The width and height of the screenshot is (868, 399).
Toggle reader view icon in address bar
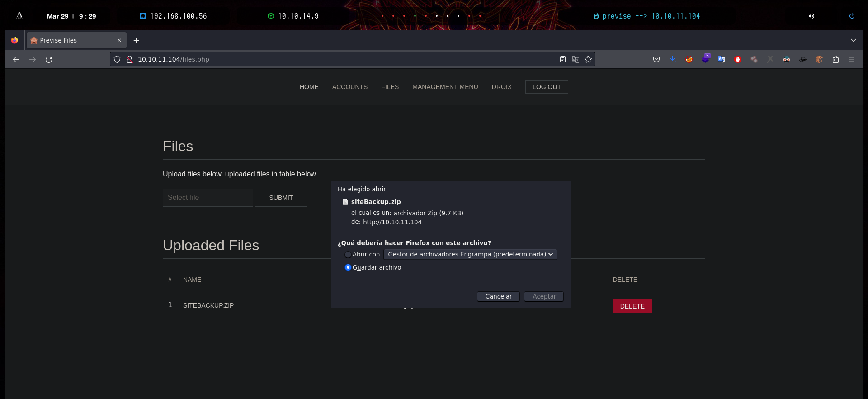click(562, 59)
